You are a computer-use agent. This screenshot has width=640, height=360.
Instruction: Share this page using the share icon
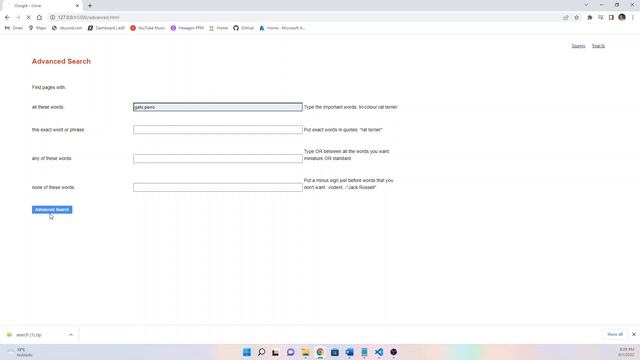point(566,18)
